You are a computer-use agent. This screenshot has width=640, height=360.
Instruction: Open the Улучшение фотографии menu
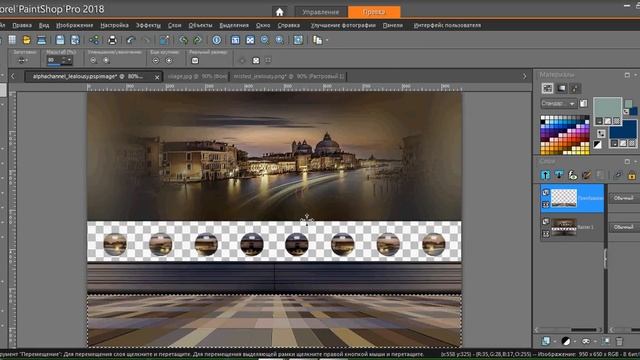tap(343, 25)
